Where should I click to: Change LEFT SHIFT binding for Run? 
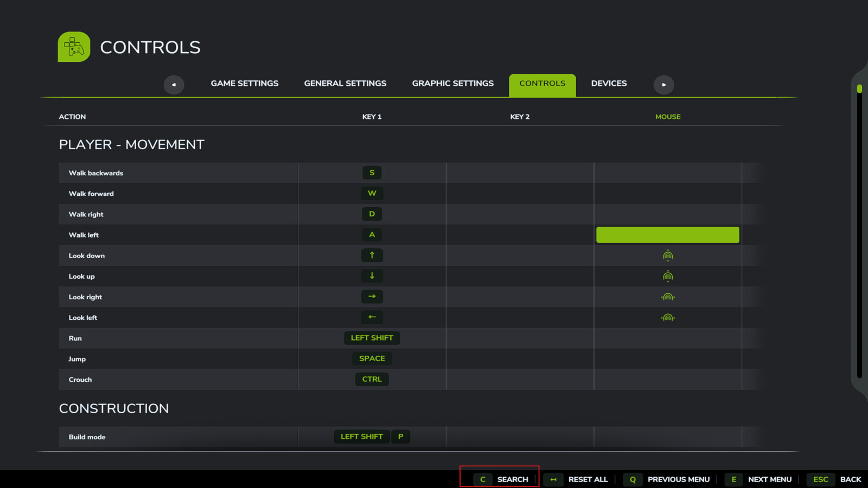click(372, 338)
